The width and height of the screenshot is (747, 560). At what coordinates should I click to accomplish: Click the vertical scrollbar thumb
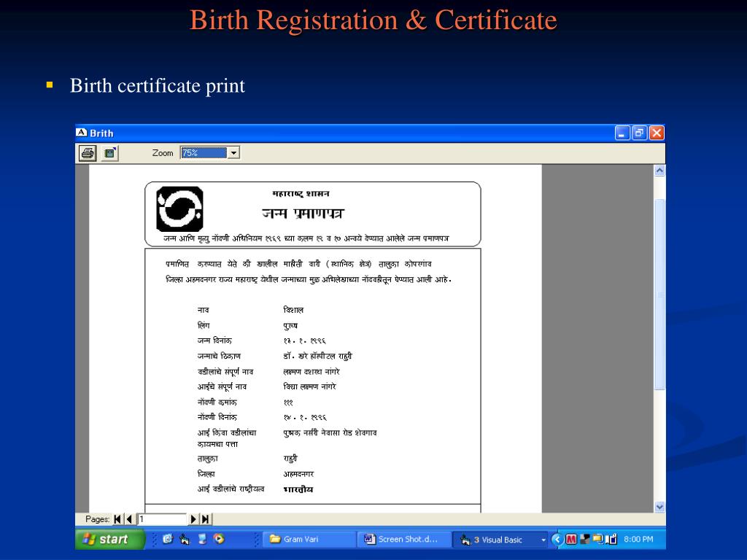pyautogui.click(x=659, y=295)
